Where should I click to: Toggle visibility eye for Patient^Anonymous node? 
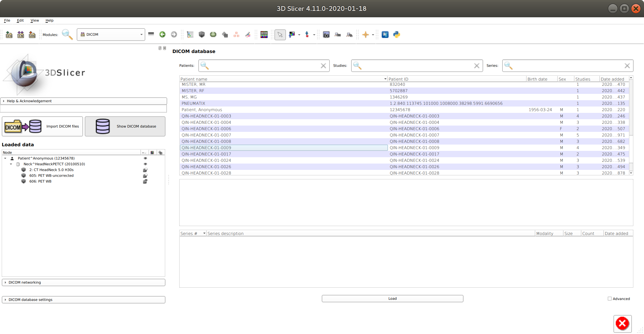(x=145, y=158)
